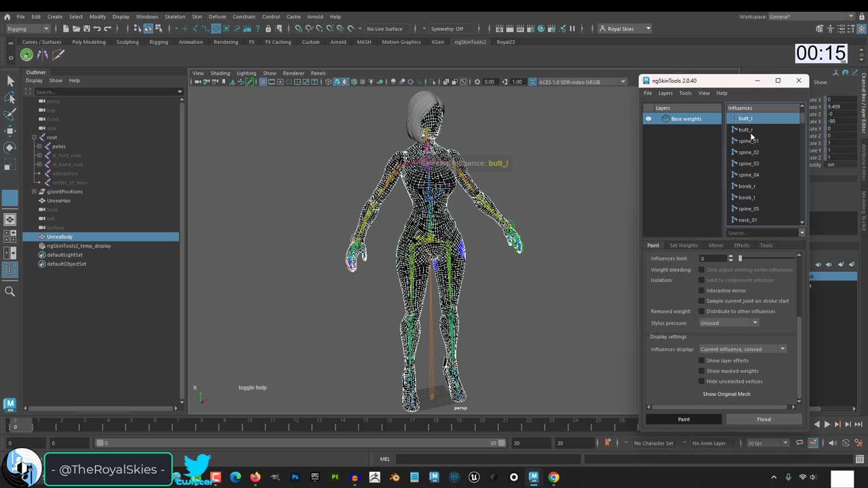Expand the root node in Outliner
Image resolution: width=868 pixels, height=488 pixels.
tap(35, 138)
